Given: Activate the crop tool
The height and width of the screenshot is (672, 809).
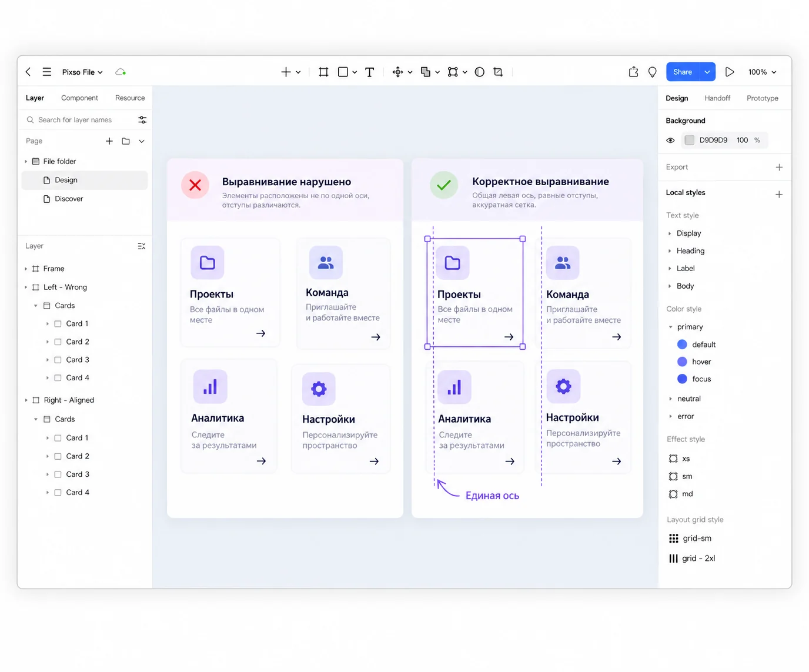Looking at the screenshot, I should (498, 72).
